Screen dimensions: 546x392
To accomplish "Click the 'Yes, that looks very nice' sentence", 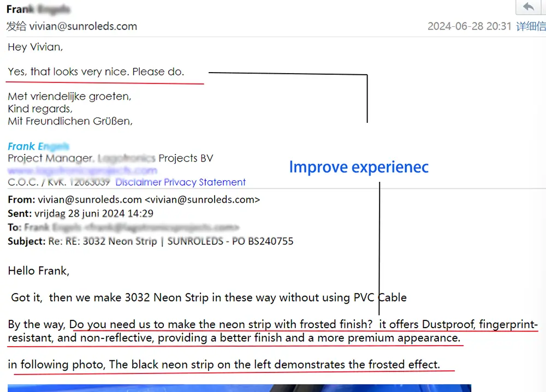I will [x=96, y=72].
